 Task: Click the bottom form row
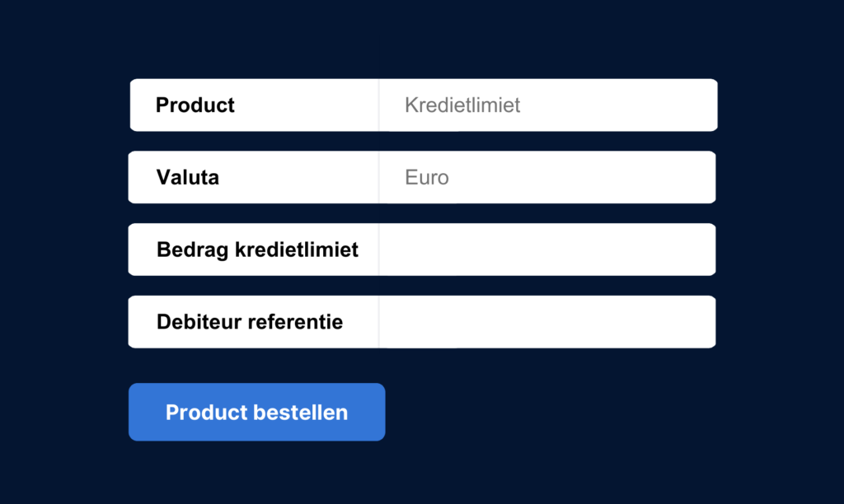point(422,321)
